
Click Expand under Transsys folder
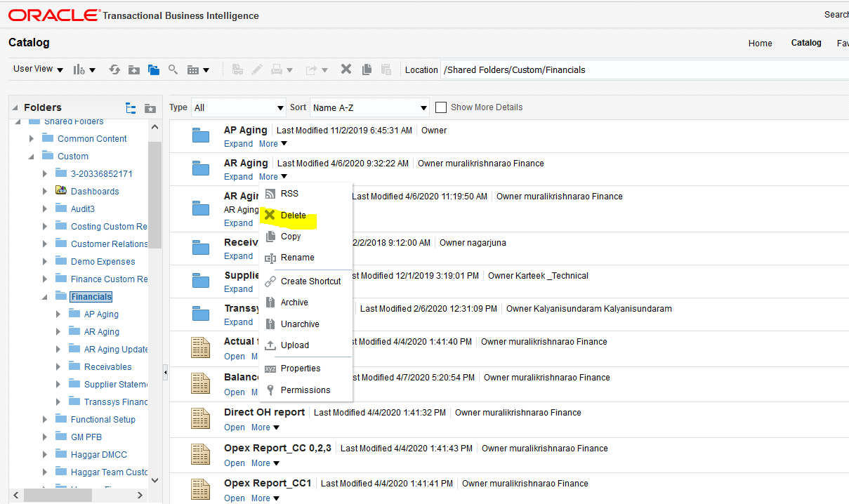tap(239, 322)
